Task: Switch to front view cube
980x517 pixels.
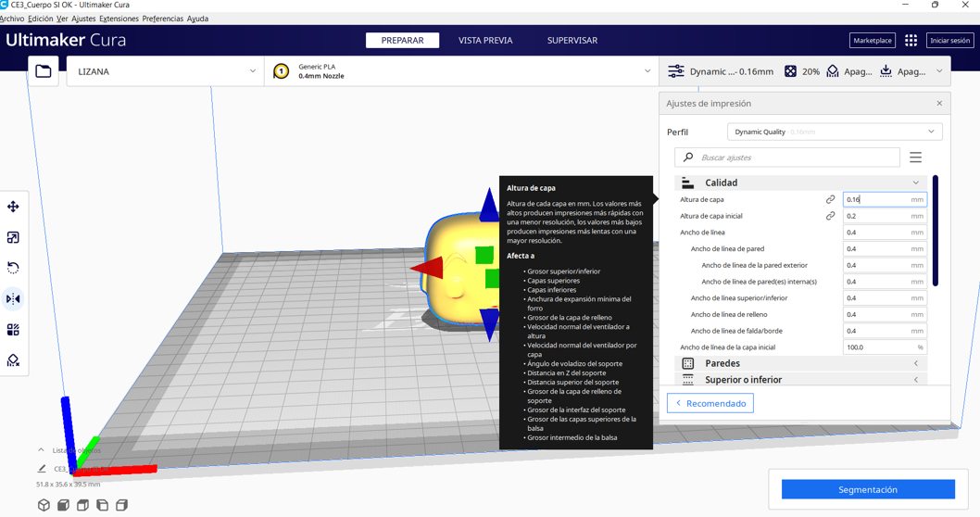Action: pos(63,505)
